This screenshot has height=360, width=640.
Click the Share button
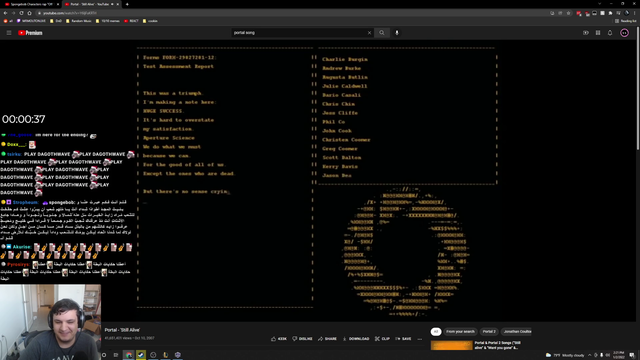(327, 339)
